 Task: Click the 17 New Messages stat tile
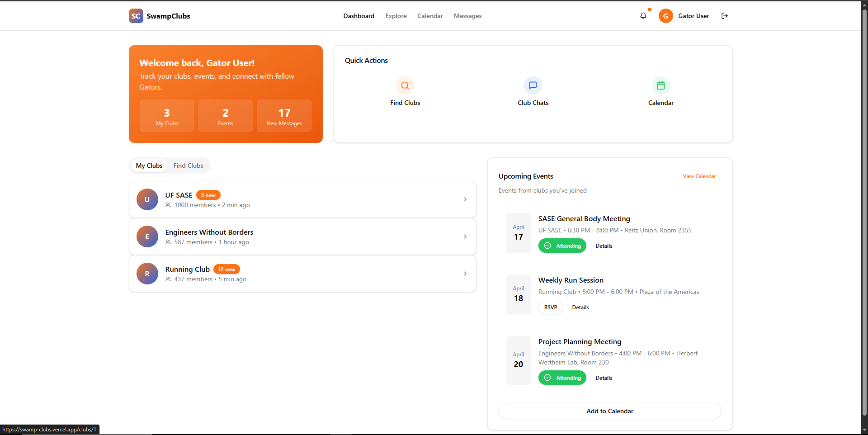click(284, 116)
